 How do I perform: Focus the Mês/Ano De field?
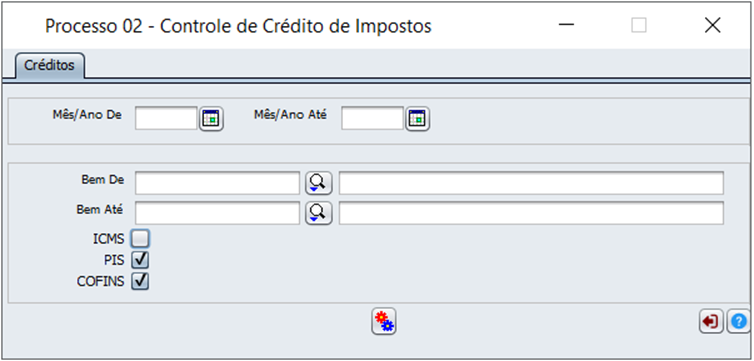(x=166, y=118)
